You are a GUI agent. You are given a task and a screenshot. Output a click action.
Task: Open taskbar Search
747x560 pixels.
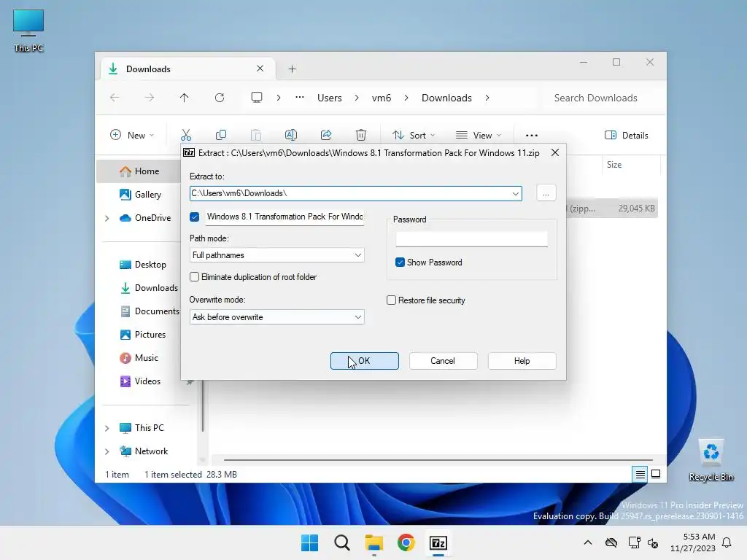point(342,542)
